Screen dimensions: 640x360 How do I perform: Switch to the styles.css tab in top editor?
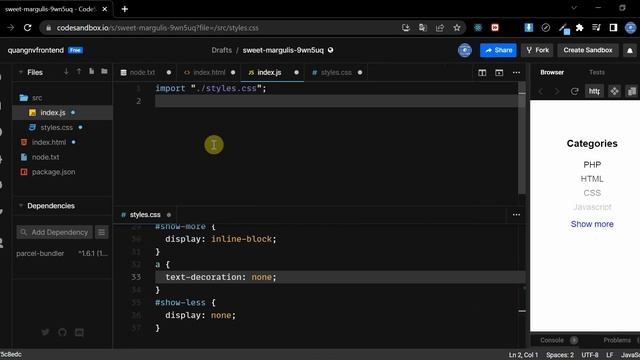click(336, 73)
